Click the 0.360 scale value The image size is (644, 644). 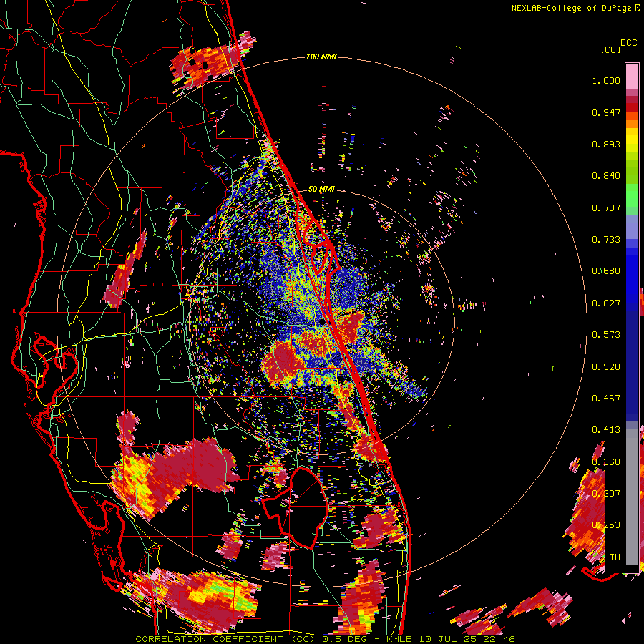pos(606,462)
